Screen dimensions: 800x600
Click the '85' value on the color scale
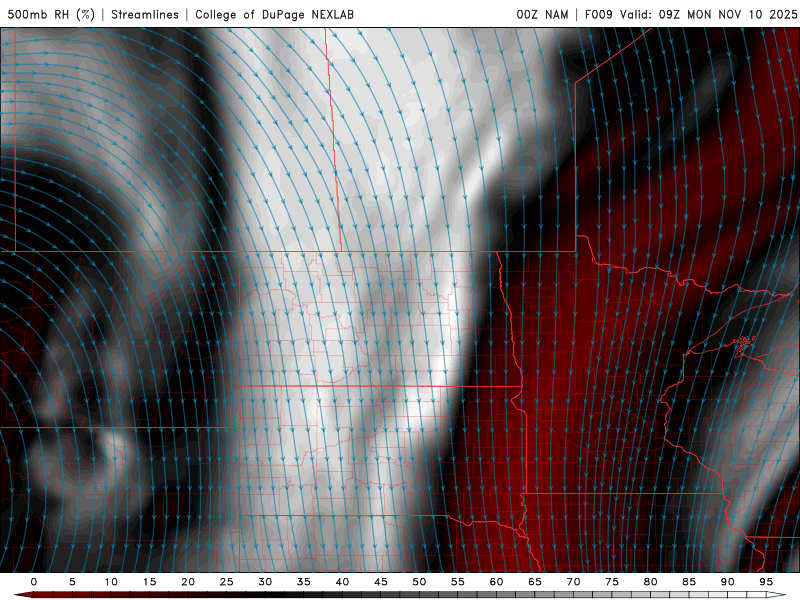point(689,582)
